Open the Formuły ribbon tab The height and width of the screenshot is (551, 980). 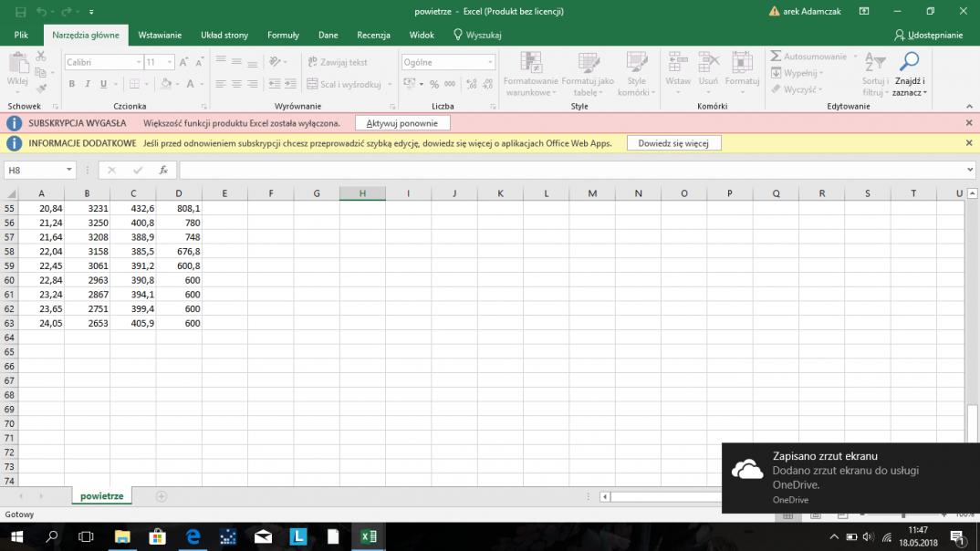[x=283, y=35]
